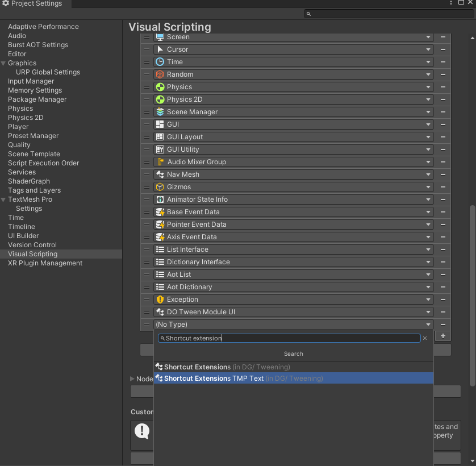The image size is (476, 466).
Task: Click the Axis Event Data icon
Action: [x=160, y=237]
